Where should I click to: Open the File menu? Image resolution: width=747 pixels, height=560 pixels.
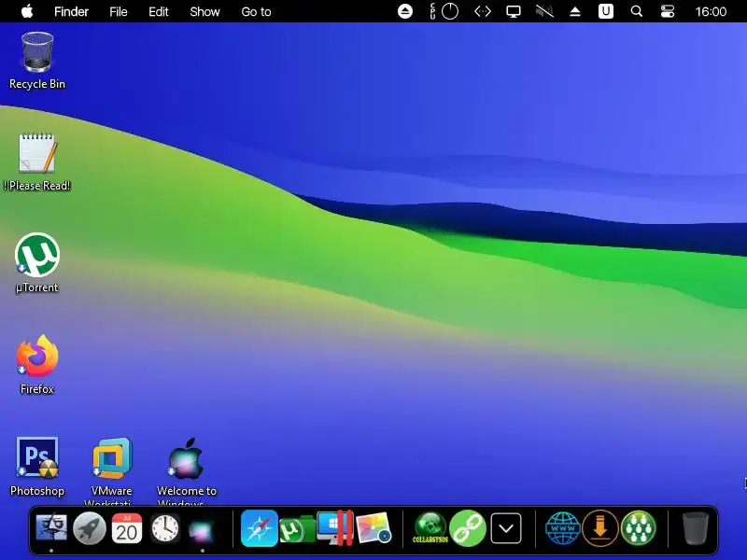tap(119, 11)
